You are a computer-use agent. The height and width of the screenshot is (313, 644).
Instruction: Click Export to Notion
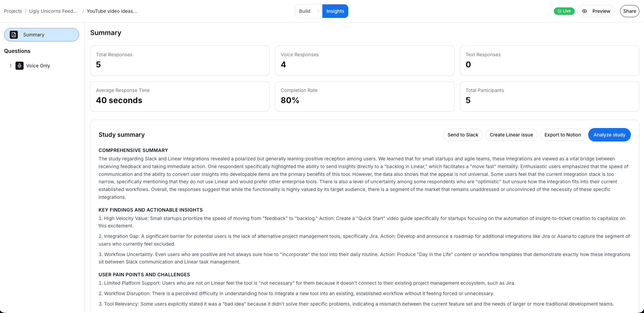562,135
